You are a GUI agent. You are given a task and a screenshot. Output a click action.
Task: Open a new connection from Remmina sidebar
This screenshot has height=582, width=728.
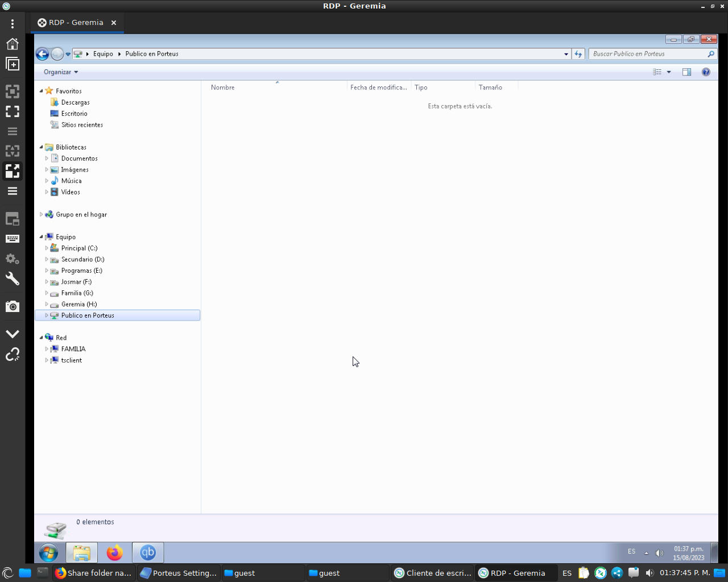click(x=13, y=64)
